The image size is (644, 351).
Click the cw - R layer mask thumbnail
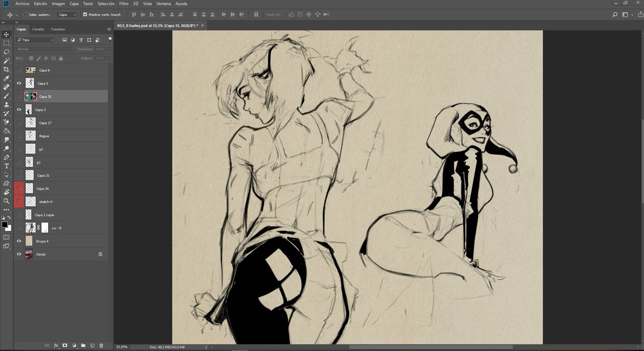(x=45, y=228)
